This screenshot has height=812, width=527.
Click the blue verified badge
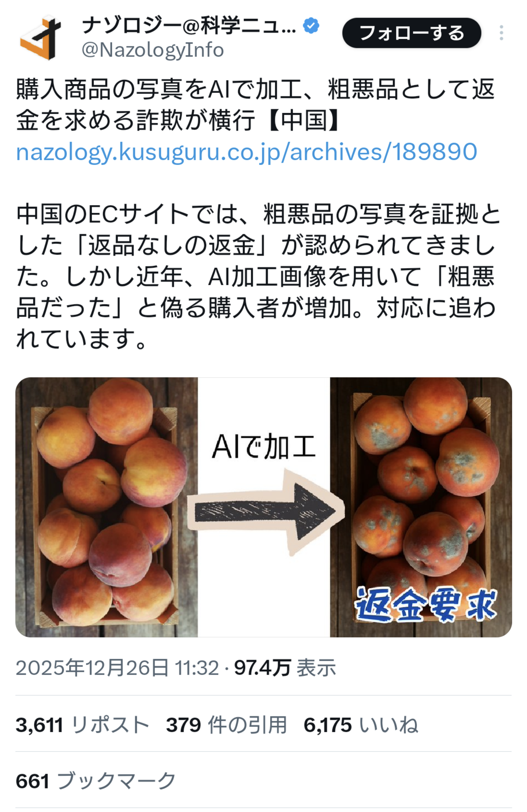(311, 26)
